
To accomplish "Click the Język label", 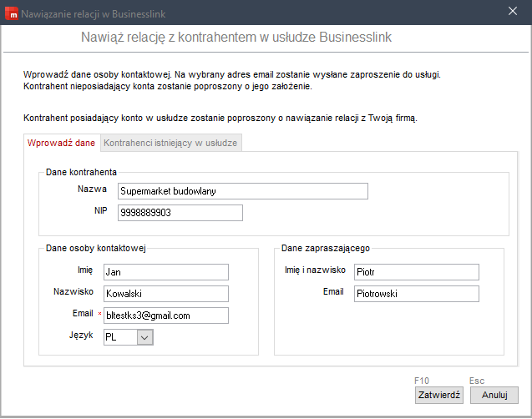I will [x=81, y=336].
